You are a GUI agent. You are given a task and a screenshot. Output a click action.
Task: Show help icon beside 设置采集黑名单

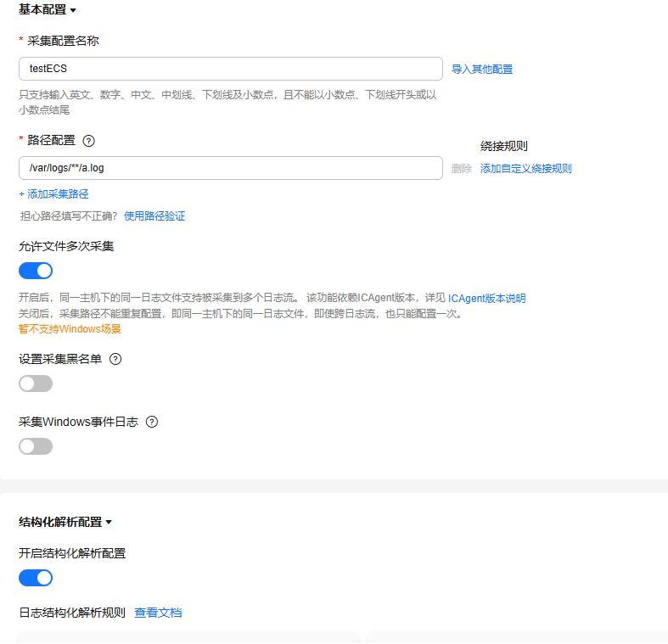(x=115, y=359)
